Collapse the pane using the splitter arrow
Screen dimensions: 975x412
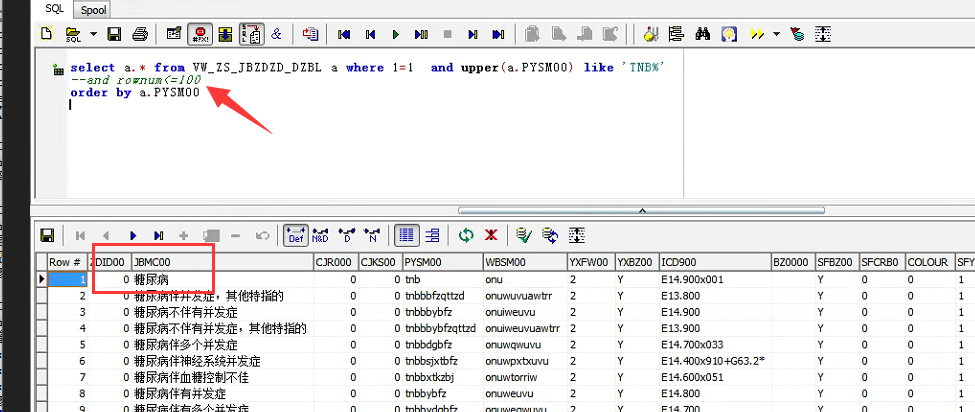coord(644,210)
